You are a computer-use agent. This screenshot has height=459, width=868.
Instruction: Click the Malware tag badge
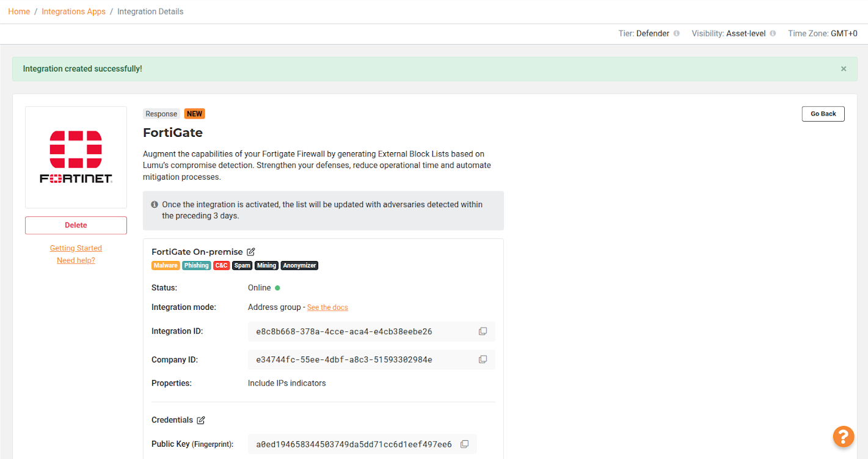point(166,265)
